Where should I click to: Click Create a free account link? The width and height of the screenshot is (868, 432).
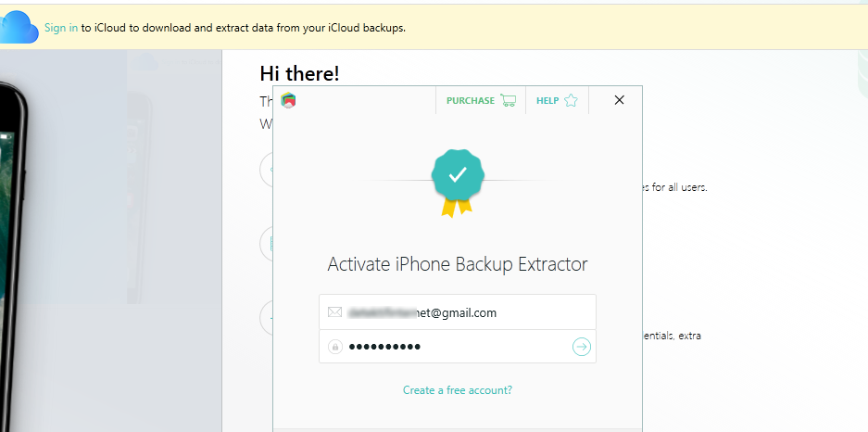458,390
